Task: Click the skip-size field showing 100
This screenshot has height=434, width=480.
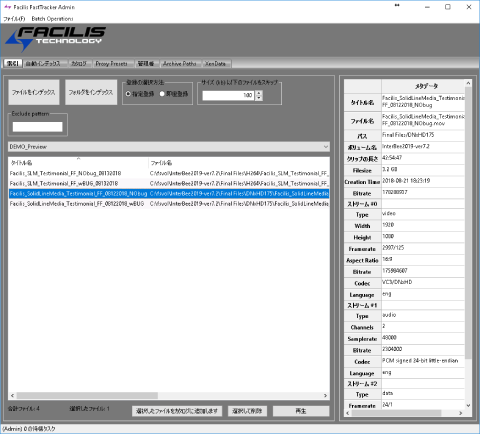Action: coord(228,95)
